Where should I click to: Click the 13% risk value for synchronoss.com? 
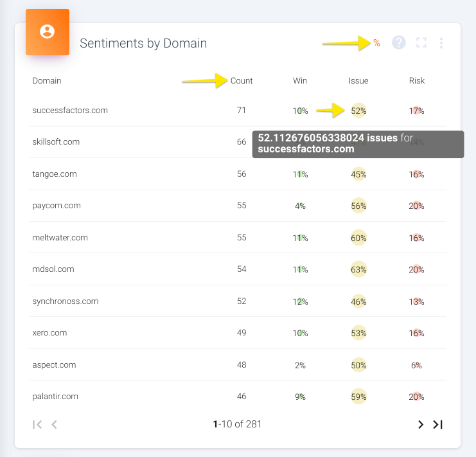click(416, 301)
